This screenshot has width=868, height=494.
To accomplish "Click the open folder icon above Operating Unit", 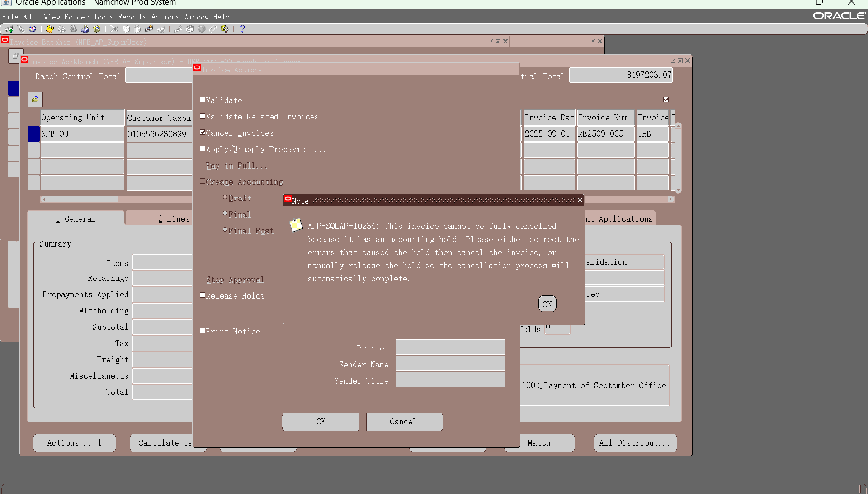I will point(35,100).
